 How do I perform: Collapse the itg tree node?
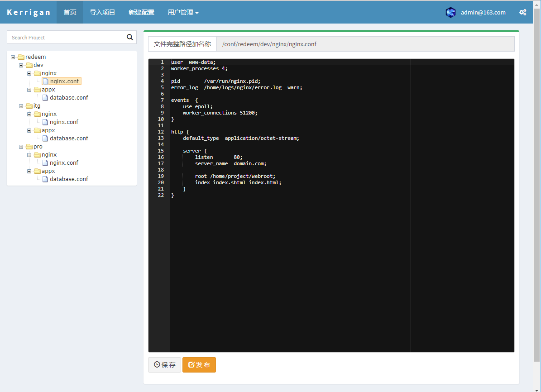(x=21, y=106)
